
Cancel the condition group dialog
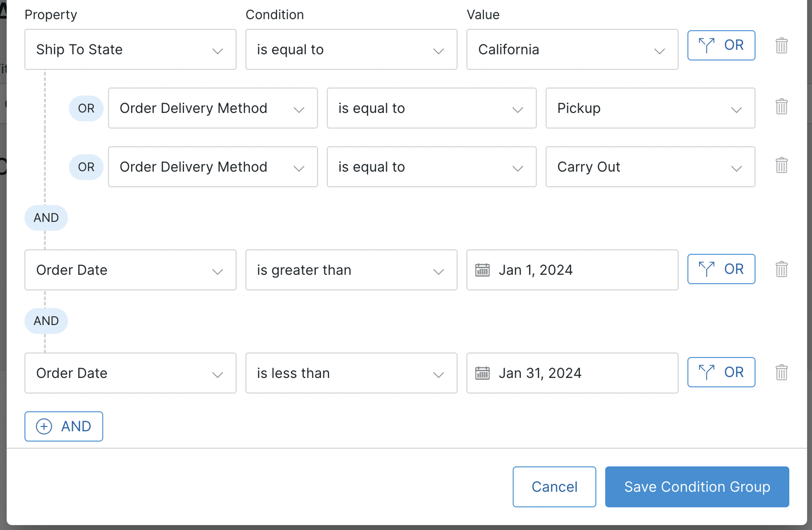pyautogui.click(x=554, y=487)
